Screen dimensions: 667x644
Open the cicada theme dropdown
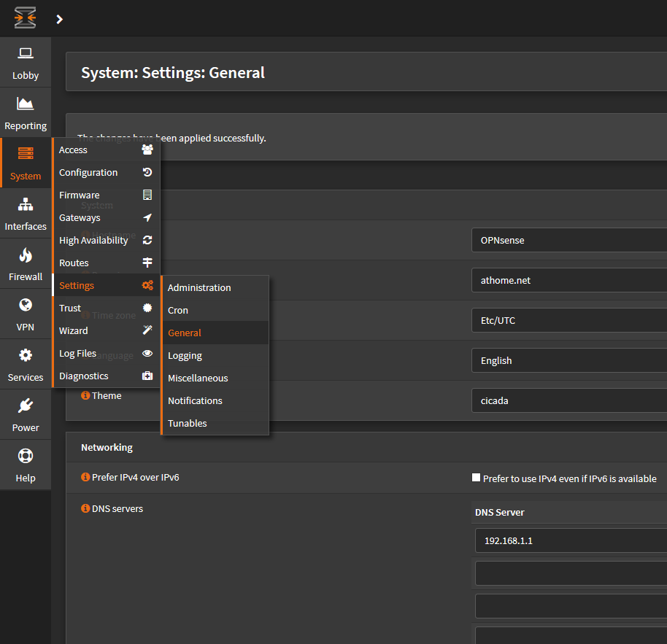pyautogui.click(x=569, y=400)
